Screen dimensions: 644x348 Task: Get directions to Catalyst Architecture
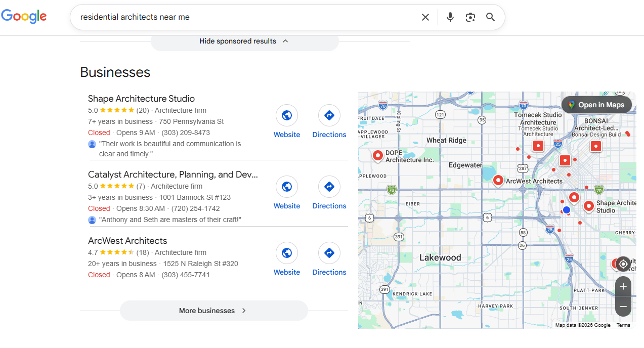pos(329,187)
